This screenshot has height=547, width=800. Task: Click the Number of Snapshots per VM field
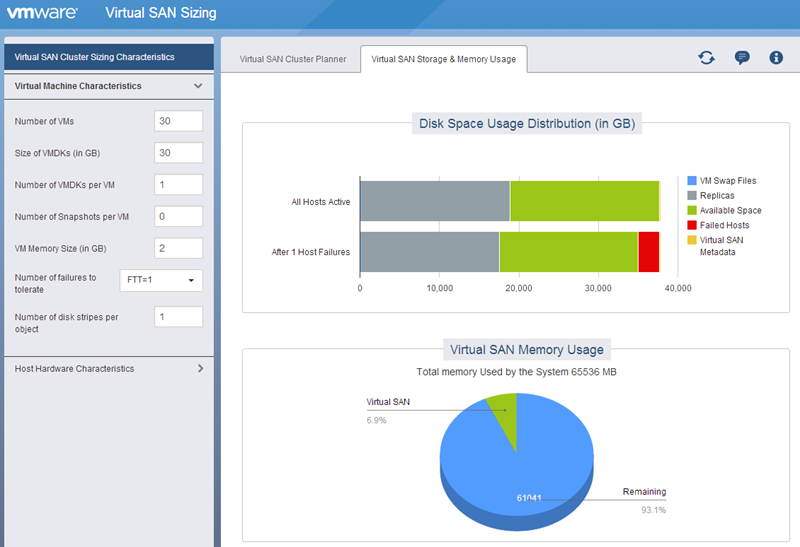(x=179, y=216)
